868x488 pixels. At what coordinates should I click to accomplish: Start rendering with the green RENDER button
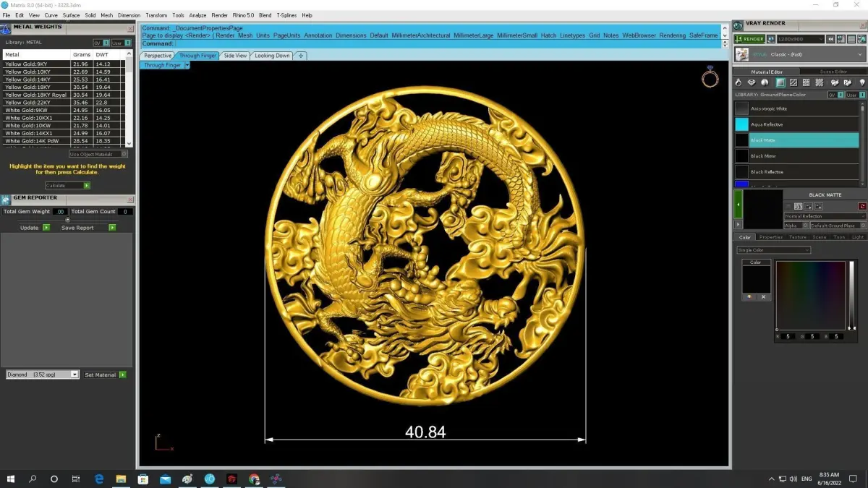pos(749,39)
